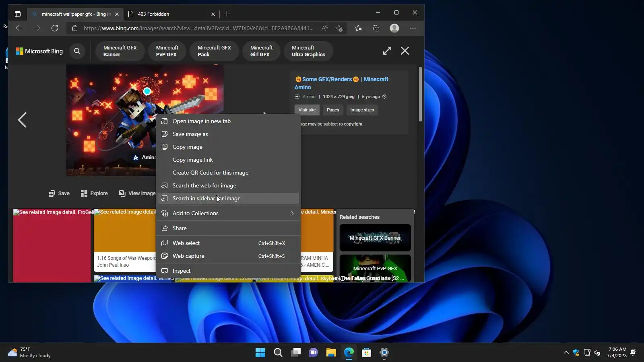Choose Copy image link
644x362 pixels.
pyautogui.click(x=229, y=160)
